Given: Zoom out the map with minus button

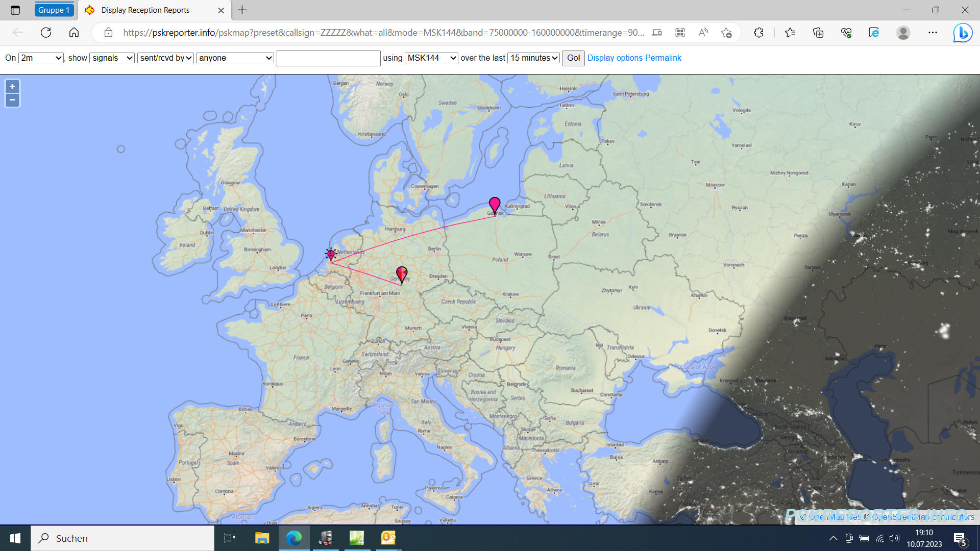Looking at the screenshot, I should [x=12, y=100].
